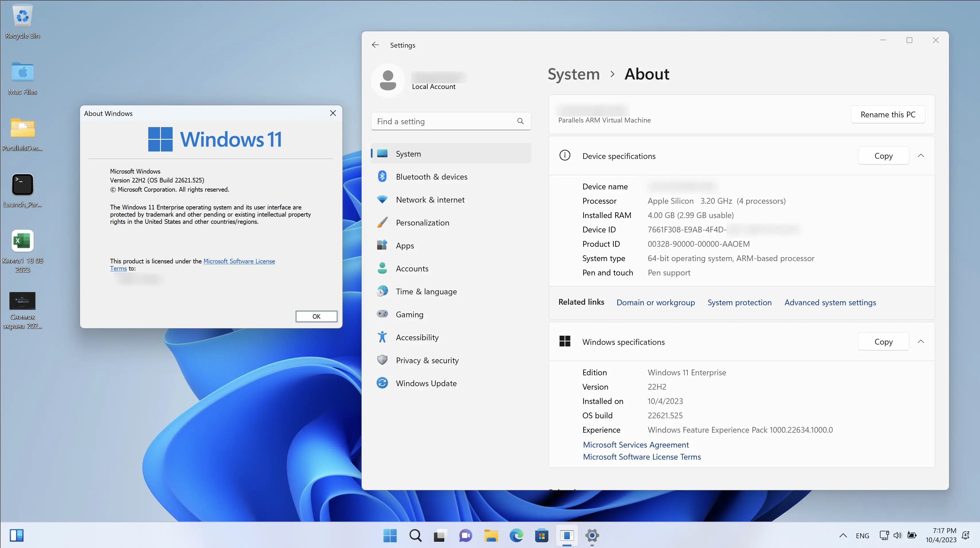980x548 pixels.
Task: Open the Microsoft Store taskbar icon
Action: coord(541,536)
